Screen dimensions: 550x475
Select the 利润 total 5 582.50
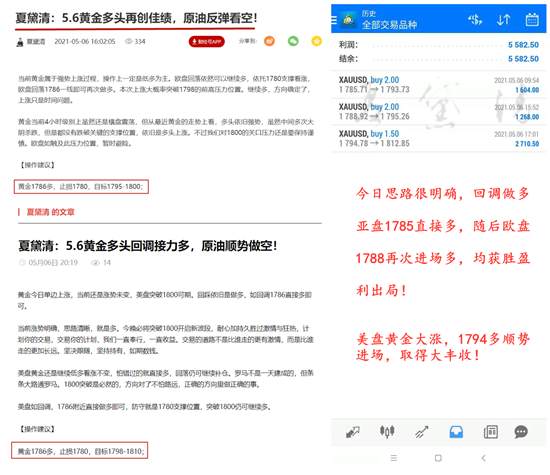(523, 45)
